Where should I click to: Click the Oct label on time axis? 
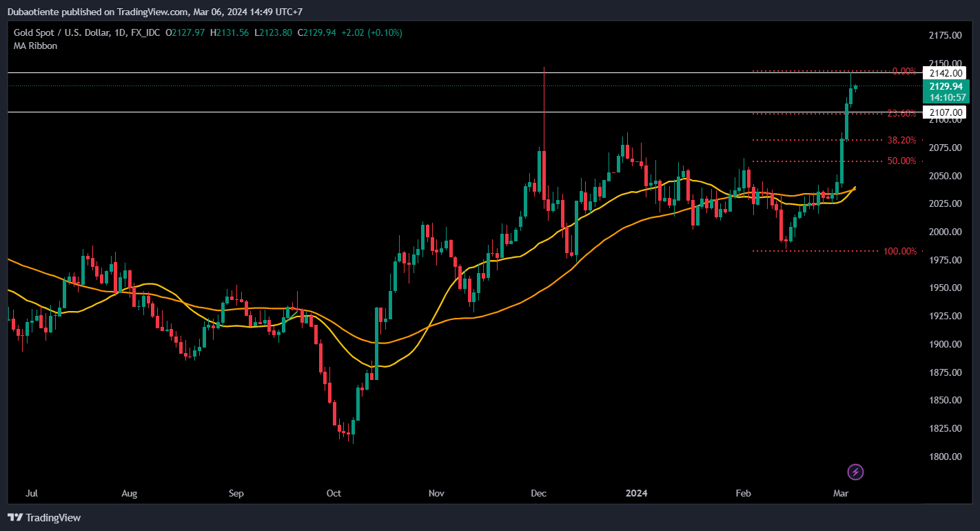334,494
